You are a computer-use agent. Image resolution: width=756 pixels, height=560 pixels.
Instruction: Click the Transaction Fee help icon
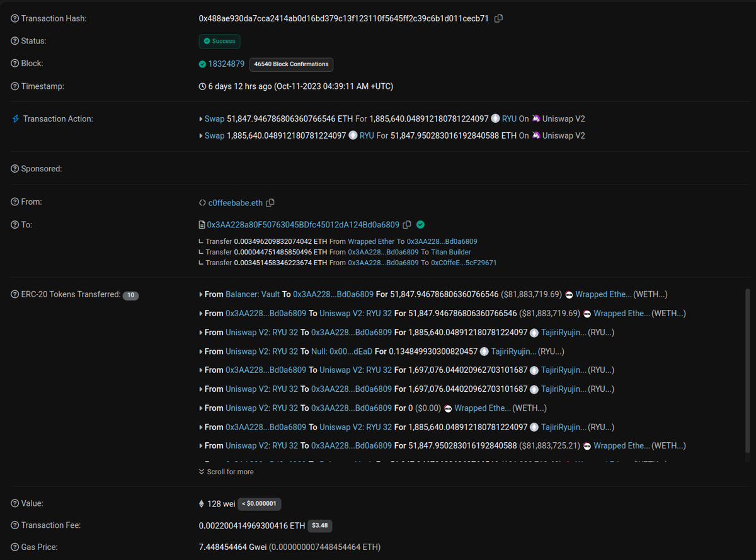15,525
